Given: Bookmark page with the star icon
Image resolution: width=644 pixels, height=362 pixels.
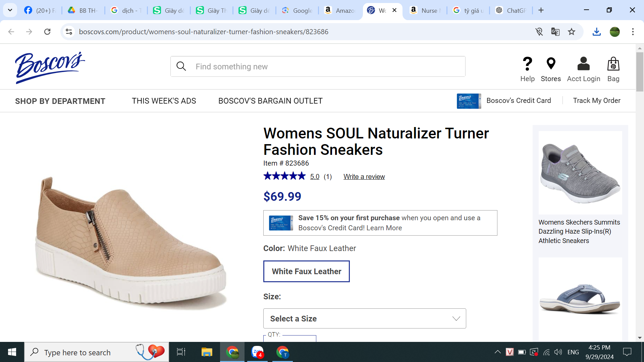Looking at the screenshot, I should point(572,32).
